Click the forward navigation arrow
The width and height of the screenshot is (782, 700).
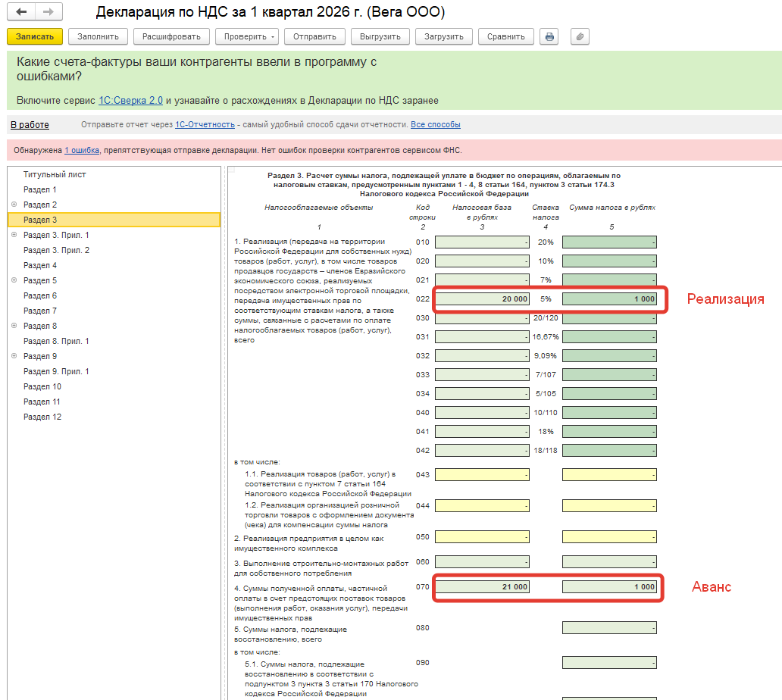(48, 13)
